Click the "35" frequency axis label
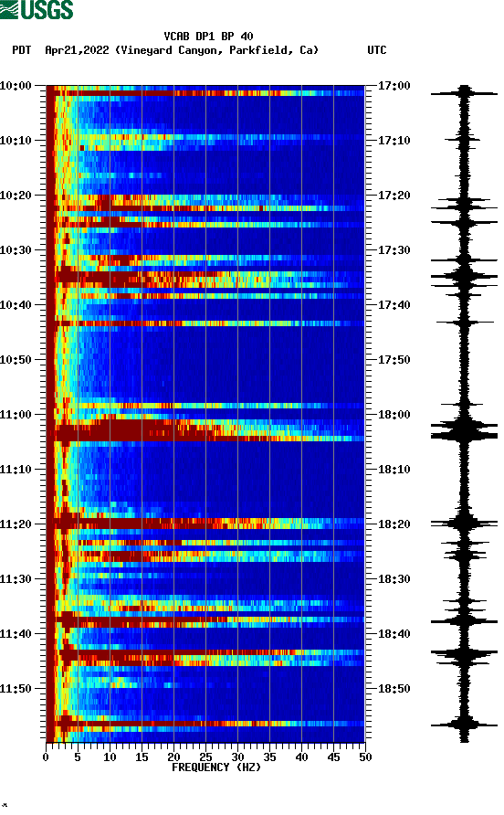Viewport: 504px width, 815px height. click(x=269, y=757)
